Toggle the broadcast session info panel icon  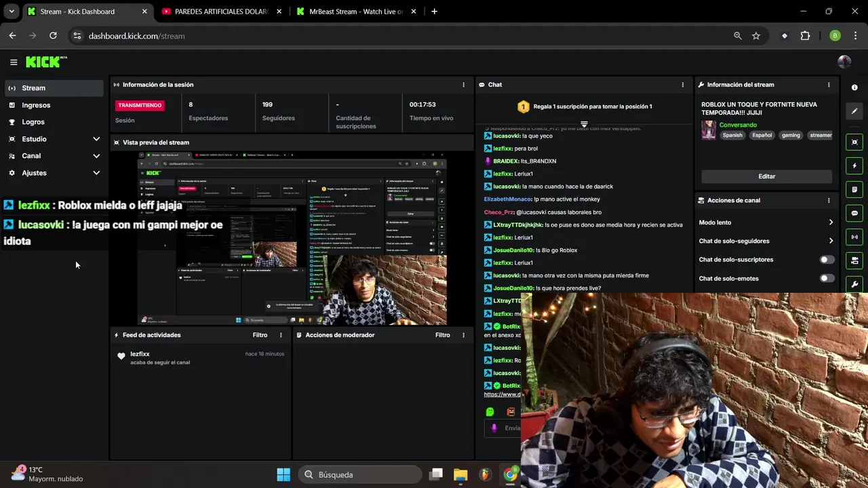tap(854, 237)
